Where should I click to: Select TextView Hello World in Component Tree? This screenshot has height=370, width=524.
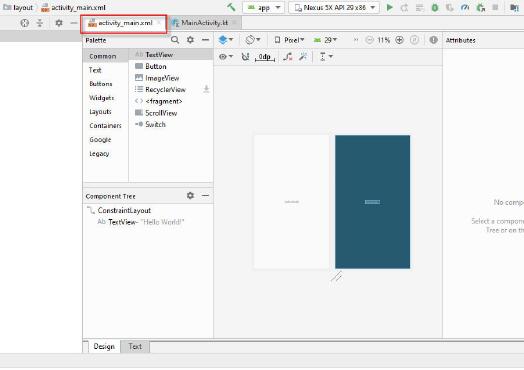(141, 222)
